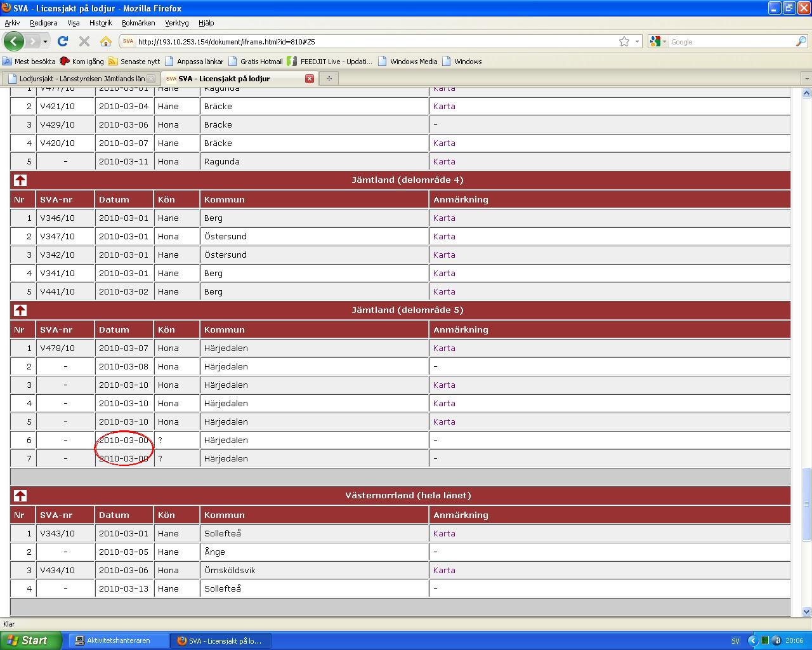The image size is (812, 650).
Task: Open the Karta link for V342/10
Action: coord(444,255)
